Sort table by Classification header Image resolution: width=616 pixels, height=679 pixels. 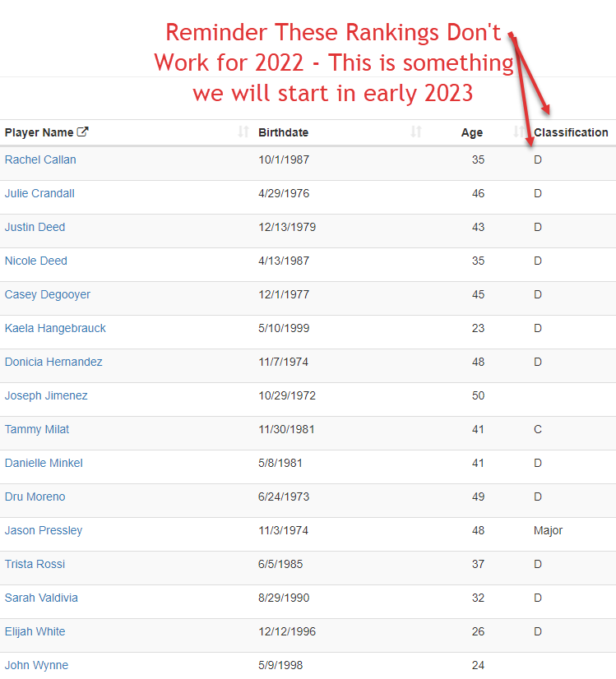(x=571, y=132)
